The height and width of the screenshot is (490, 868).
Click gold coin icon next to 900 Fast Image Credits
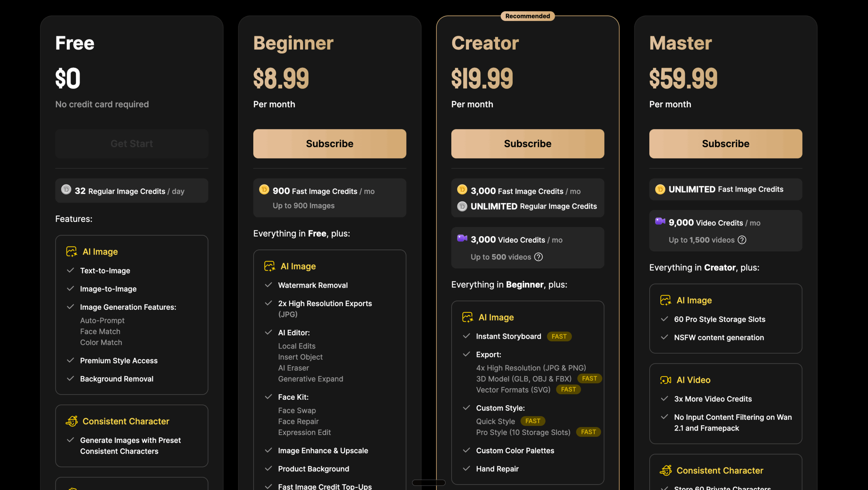coord(264,189)
